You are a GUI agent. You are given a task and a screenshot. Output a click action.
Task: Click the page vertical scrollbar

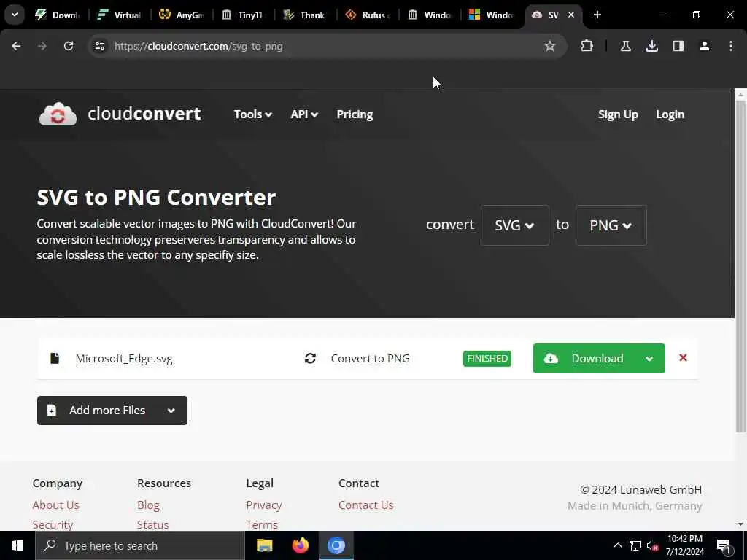pos(740,267)
